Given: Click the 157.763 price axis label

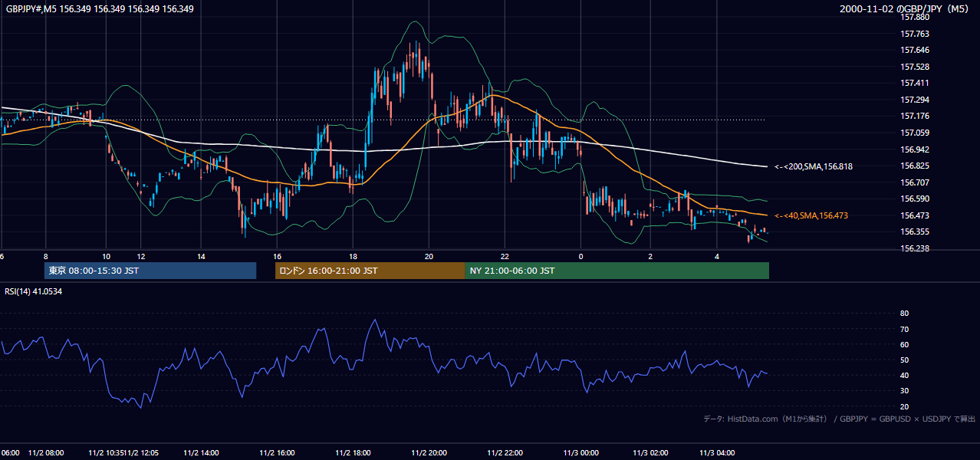Looking at the screenshot, I should (914, 34).
